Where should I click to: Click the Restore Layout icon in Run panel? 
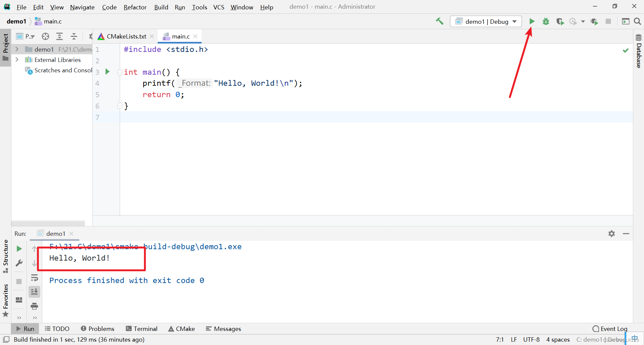pyautogui.click(x=19, y=300)
